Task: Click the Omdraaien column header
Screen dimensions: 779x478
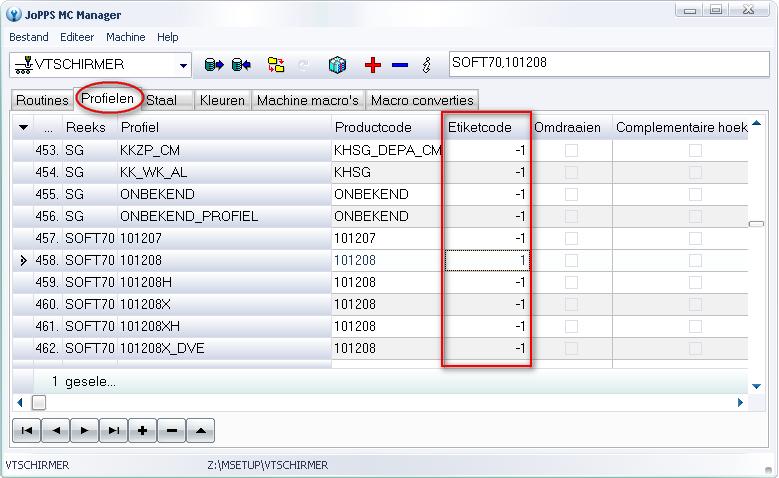Action: coord(571,127)
